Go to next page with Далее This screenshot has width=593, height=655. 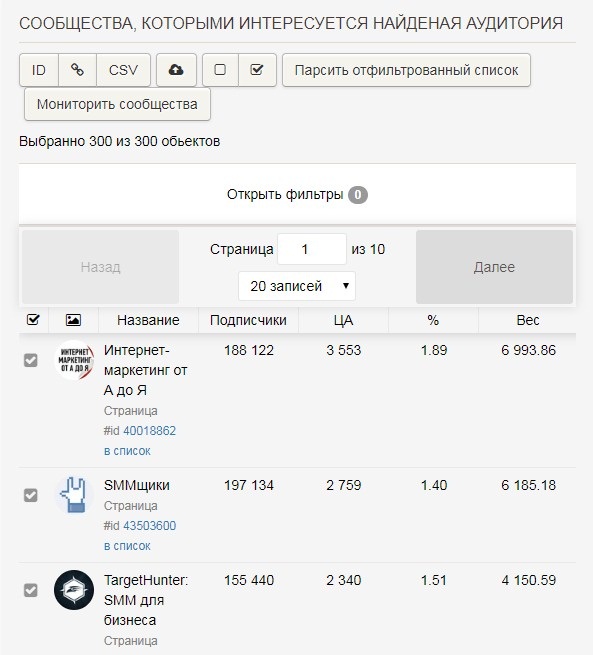pos(494,267)
